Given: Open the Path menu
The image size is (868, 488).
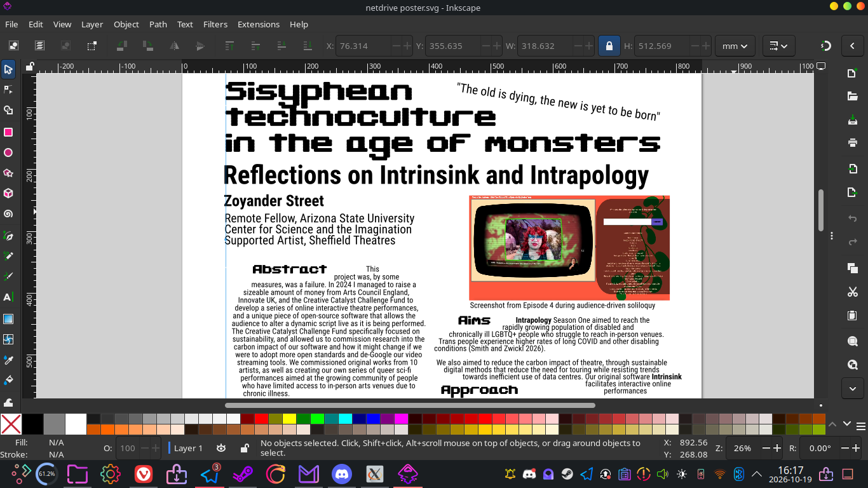Looking at the screenshot, I should 158,24.
